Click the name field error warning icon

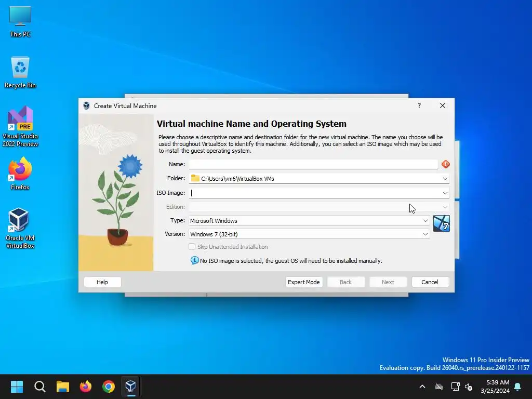(445, 164)
